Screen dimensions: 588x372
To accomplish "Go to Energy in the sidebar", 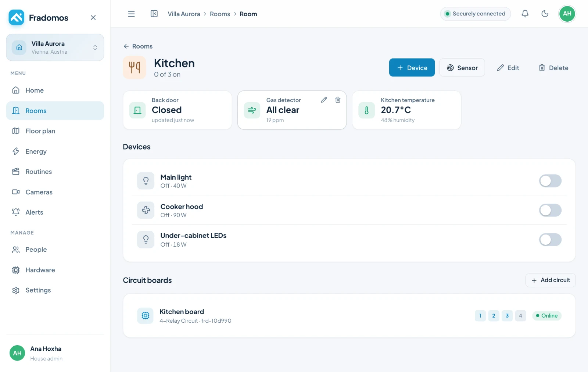I will click(x=55, y=151).
